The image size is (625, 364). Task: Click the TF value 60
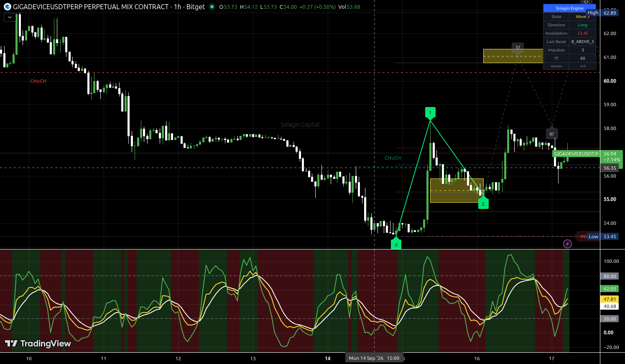582,59
